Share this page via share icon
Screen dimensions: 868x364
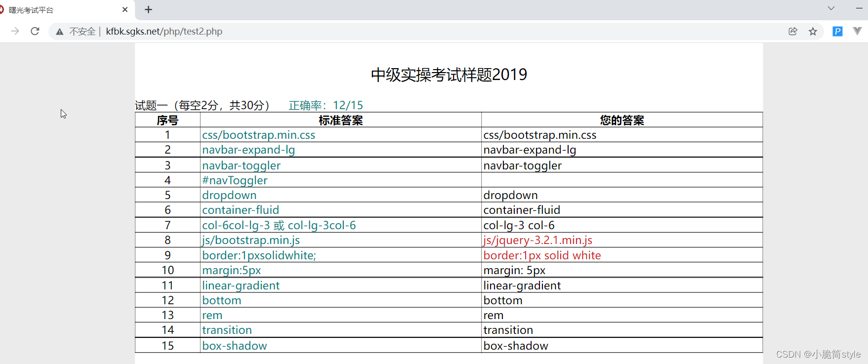point(793,31)
